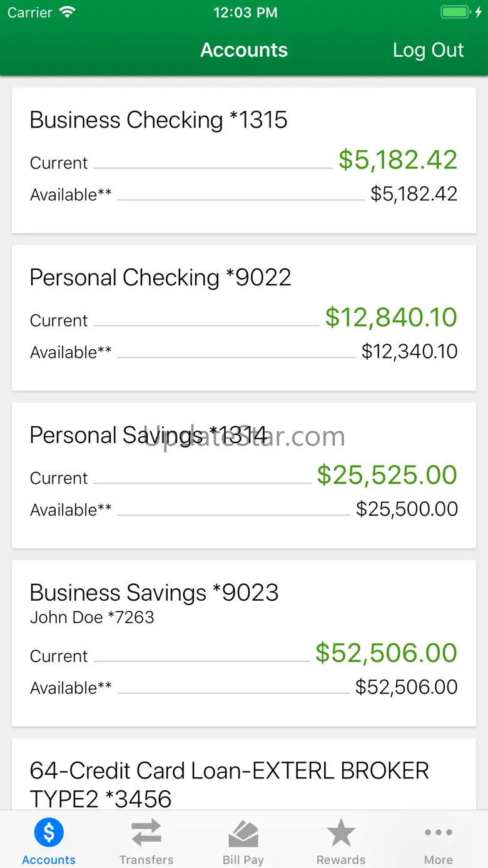Tap the John Doe *7263 subtitle

point(92,618)
